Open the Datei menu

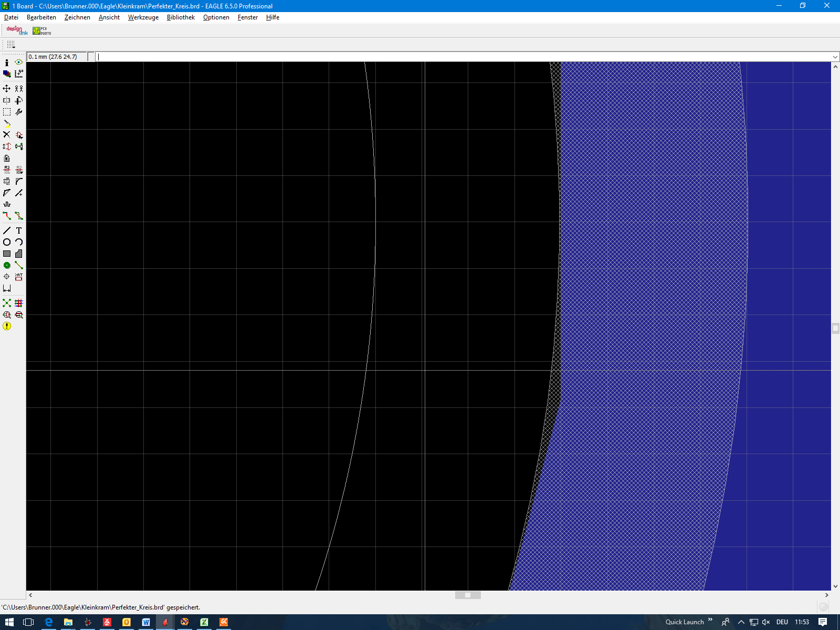click(x=11, y=17)
